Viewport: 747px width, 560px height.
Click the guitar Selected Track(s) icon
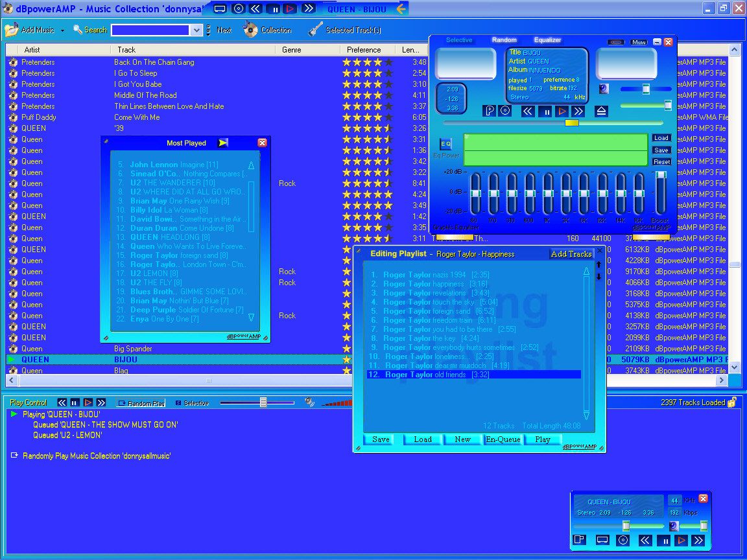(x=315, y=30)
